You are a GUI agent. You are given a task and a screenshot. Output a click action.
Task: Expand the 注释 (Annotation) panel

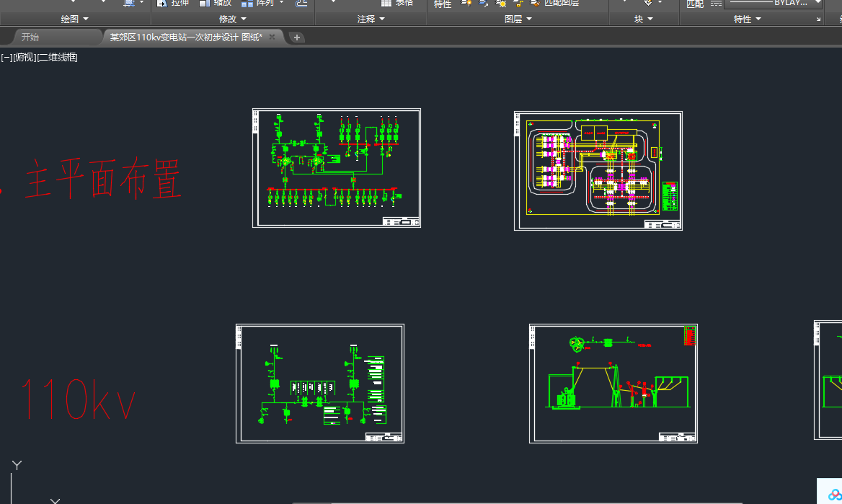pyautogui.click(x=371, y=19)
